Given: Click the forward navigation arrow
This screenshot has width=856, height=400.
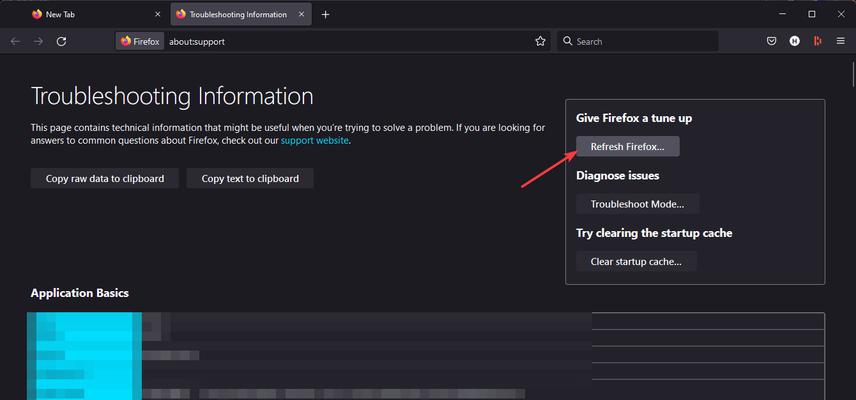Looking at the screenshot, I should (x=38, y=41).
